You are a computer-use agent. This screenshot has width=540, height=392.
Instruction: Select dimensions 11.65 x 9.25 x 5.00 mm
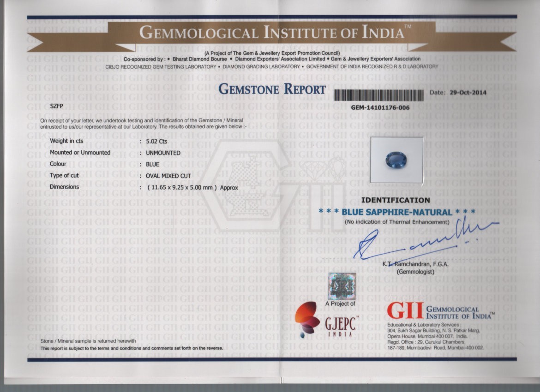182,188
